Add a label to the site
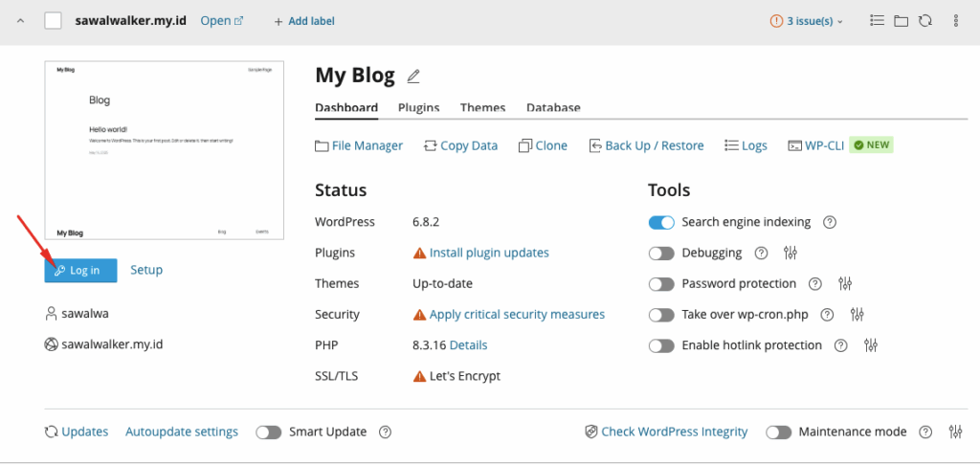The image size is (980, 465). [x=304, y=21]
